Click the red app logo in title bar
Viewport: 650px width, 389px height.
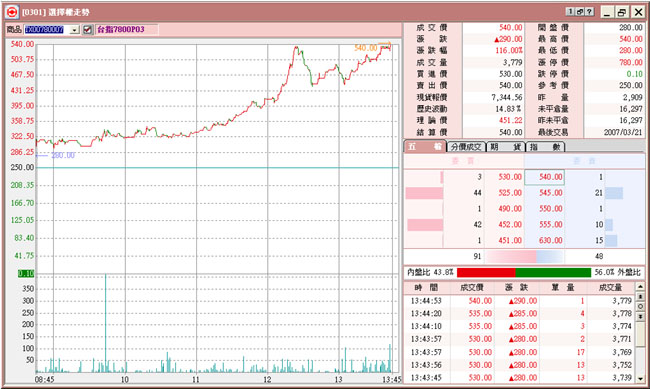pyautogui.click(x=12, y=12)
